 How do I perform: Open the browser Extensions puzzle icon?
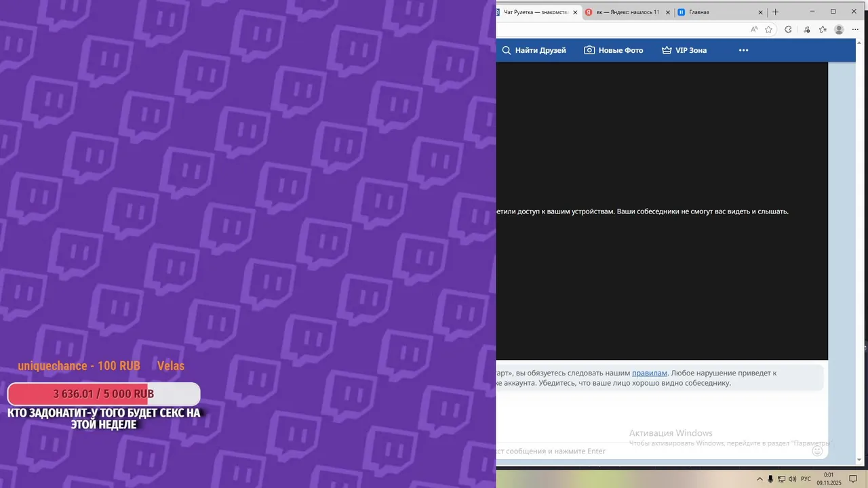click(788, 30)
